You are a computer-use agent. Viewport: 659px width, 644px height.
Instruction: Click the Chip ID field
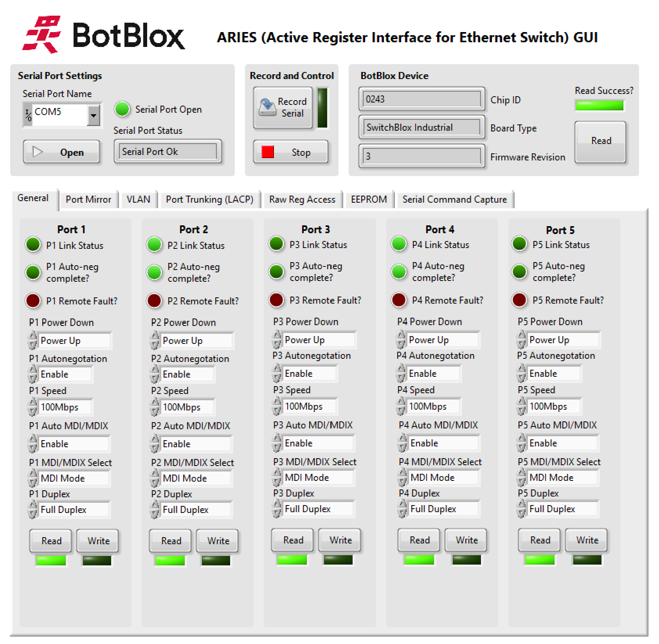point(421,99)
